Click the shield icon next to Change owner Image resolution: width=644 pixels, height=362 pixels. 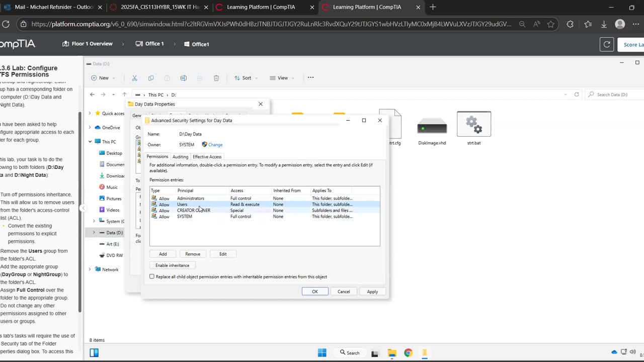[204, 144]
